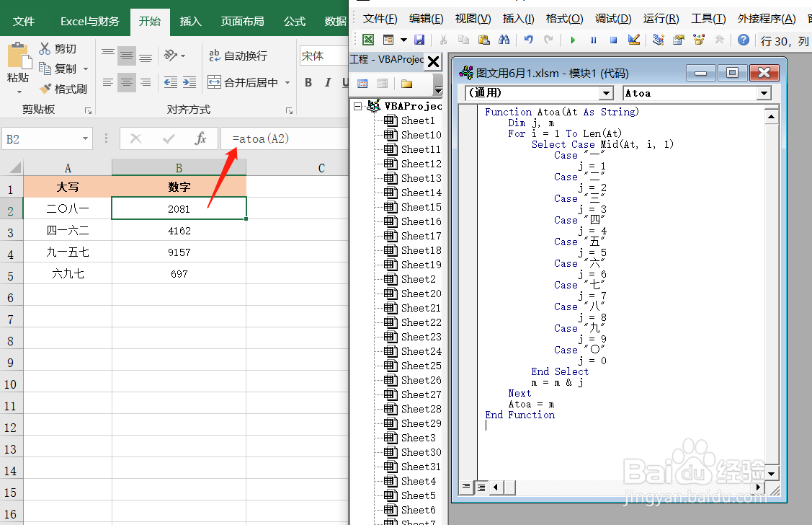Screen dimensions: 812x525
Task: Open the 合并后居中 dropdown arrow
Action: (287, 83)
